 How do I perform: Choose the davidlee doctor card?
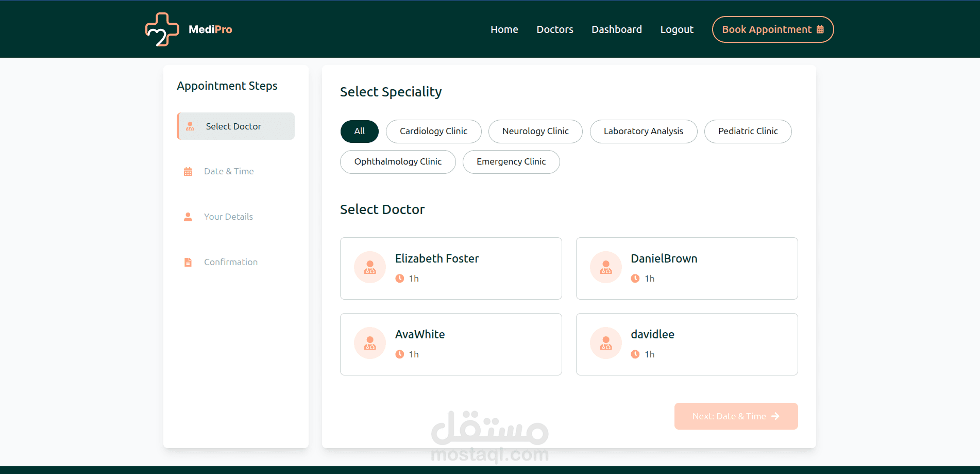(x=687, y=344)
